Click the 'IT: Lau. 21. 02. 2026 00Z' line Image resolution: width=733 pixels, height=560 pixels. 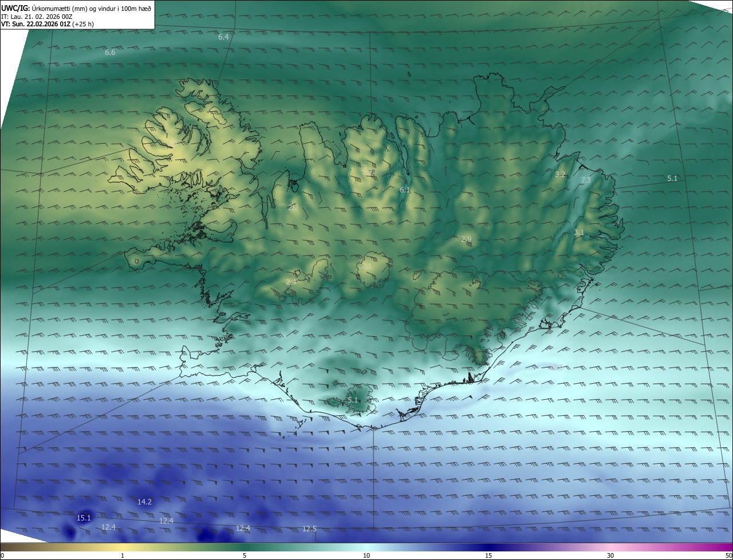[x=37, y=17]
